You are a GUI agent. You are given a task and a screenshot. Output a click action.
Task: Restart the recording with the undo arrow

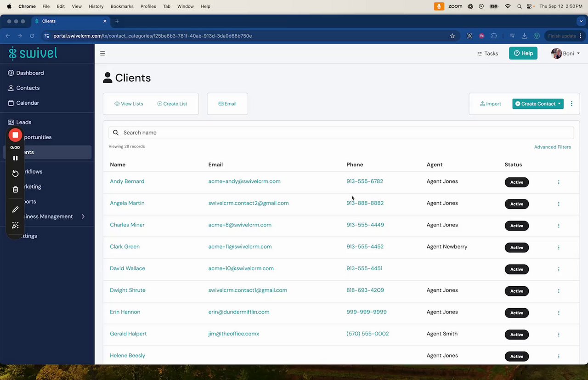(x=15, y=173)
